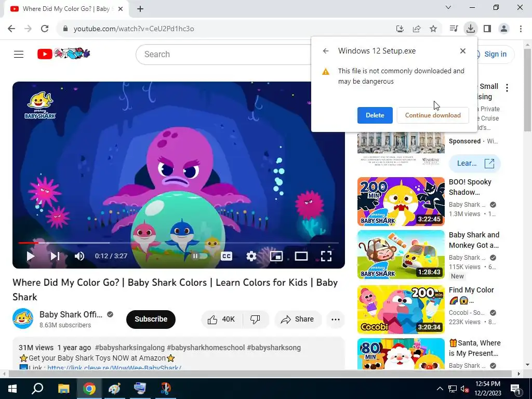This screenshot has width=532, height=399.
Task: Click #babysharkhomeschool hashtag
Action: pyautogui.click(x=206, y=348)
